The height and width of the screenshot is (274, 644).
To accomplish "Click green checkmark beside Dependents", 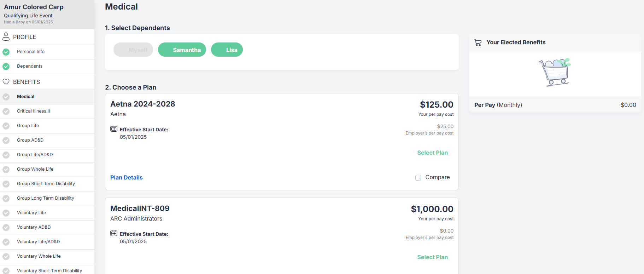I will coord(6,67).
